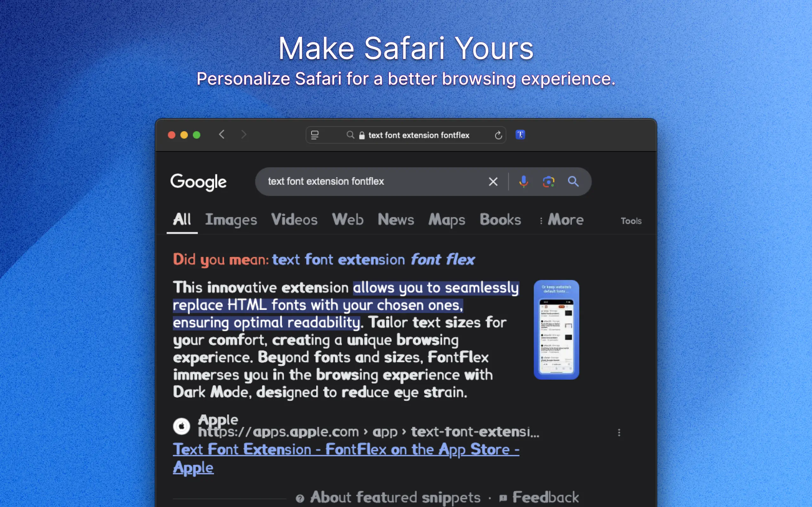Screen dimensions: 812x507
Task: Click the blue magnifier search button
Action: (x=573, y=182)
